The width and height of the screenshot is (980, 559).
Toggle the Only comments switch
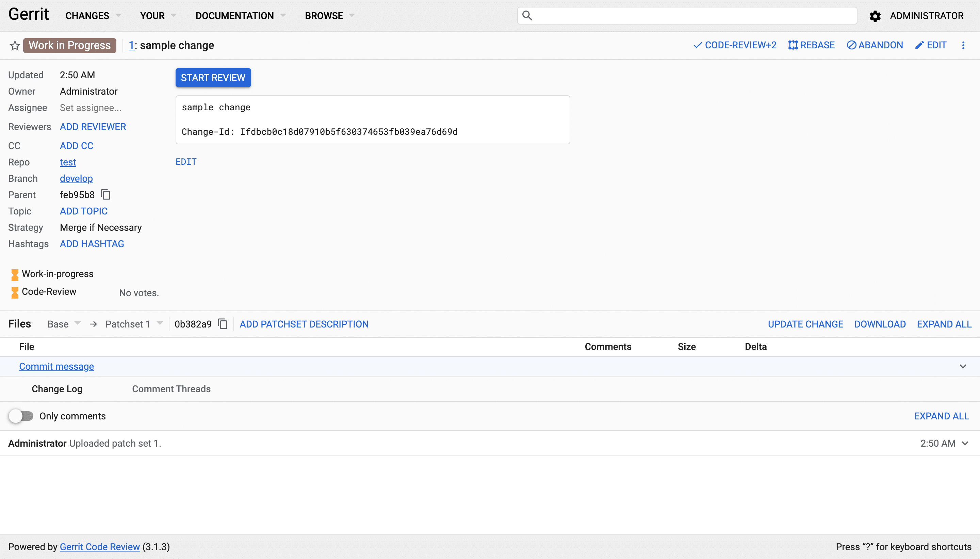pos(21,416)
